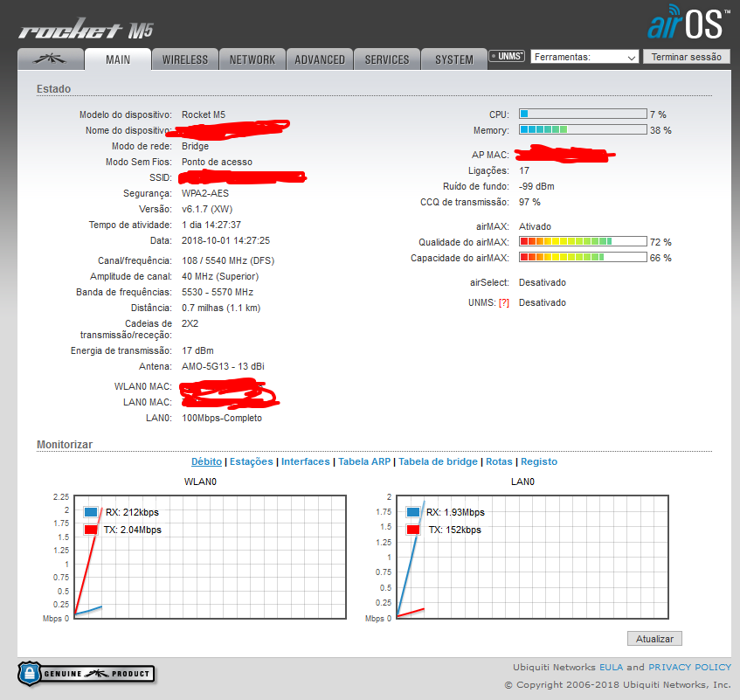The width and height of the screenshot is (740, 700).
Task: Click the red TX swatch in WLAN0 graph
Action: (x=91, y=530)
